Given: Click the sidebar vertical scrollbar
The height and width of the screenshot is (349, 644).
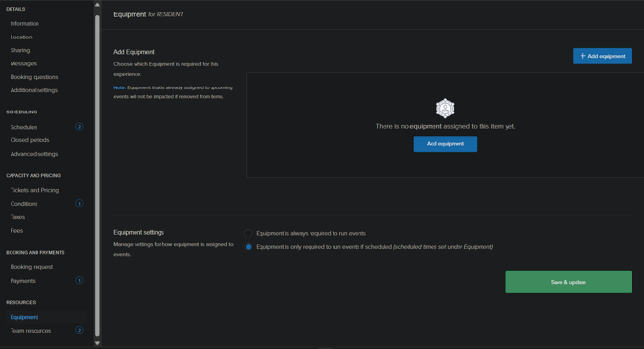Looking at the screenshot, I should tap(97, 175).
